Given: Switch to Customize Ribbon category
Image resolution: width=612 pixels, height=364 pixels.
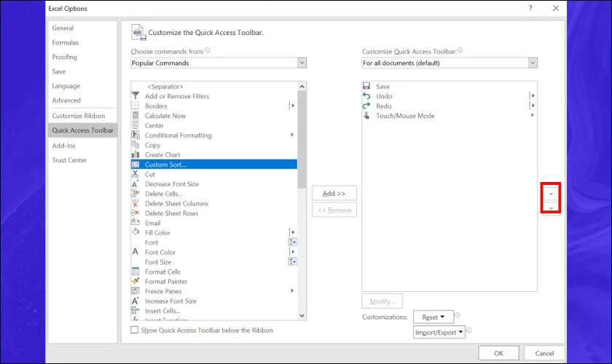Looking at the screenshot, I should (79, 116).
